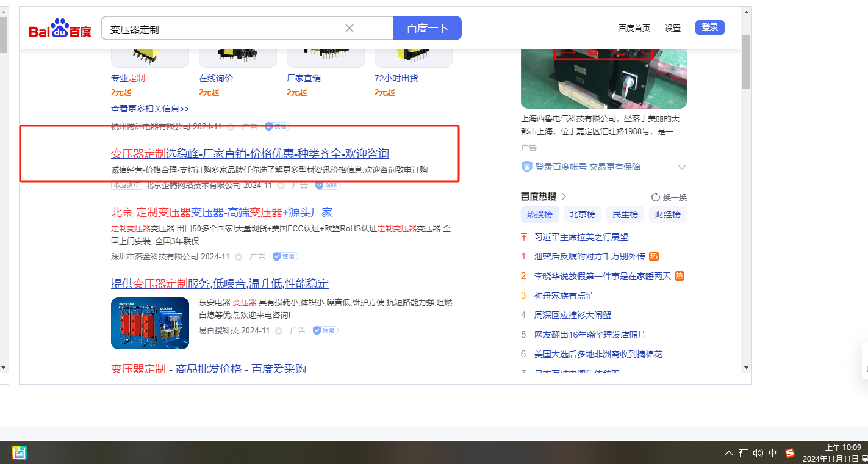Open the 变压器定制选稳峰-厂家直销 result title
This screenshot has width=868, height=464.
pos(250,153)
